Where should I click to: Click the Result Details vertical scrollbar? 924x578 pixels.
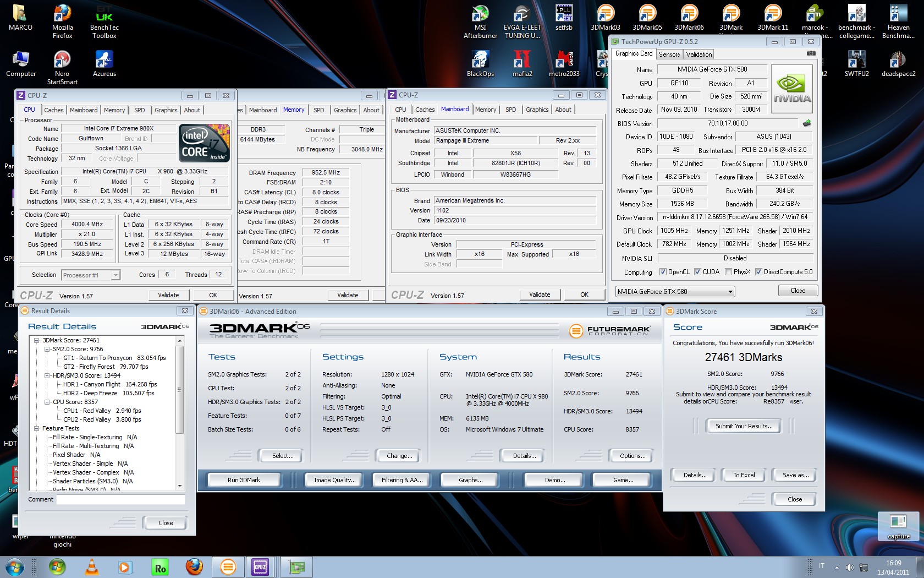[x=179, y=413]
